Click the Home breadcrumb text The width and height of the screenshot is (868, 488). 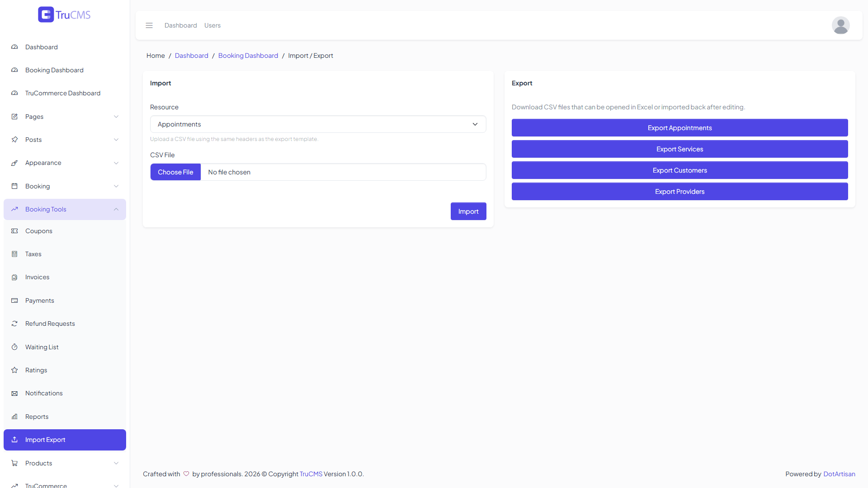coord(156,56)
